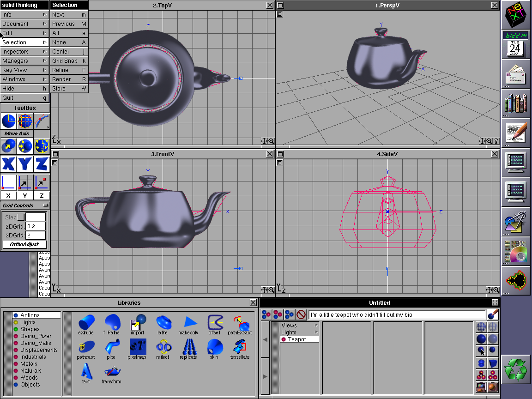Select the extrude tool in Libraries
Screen dimensions: 532x399
pyautogui.click(x=86, y=323)
